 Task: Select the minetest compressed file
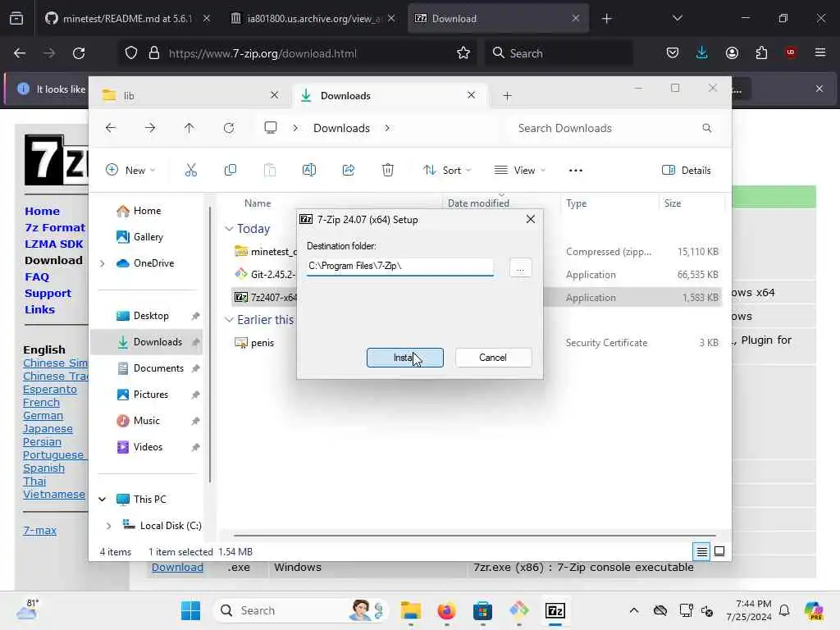coord(265,251)
